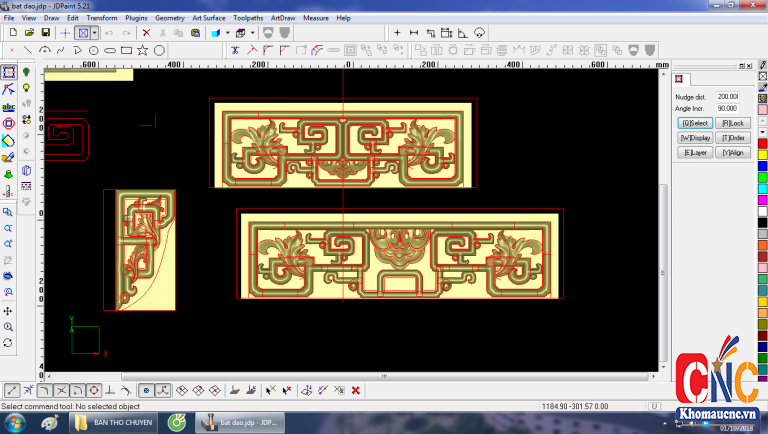Click the Save floppy disk icon
The image size is (768, 434).
point(45,32)
